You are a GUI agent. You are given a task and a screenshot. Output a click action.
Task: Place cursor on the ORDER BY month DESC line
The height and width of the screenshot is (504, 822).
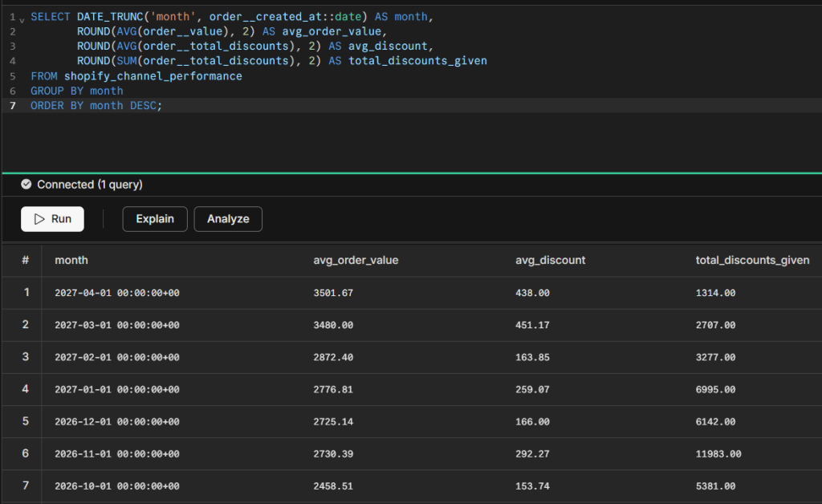pos(96,105)
